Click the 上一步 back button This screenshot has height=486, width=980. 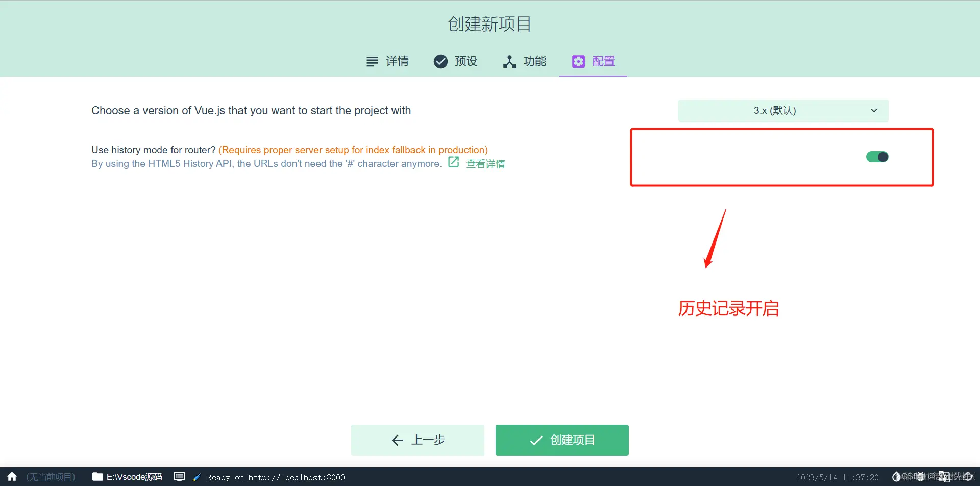418,440
